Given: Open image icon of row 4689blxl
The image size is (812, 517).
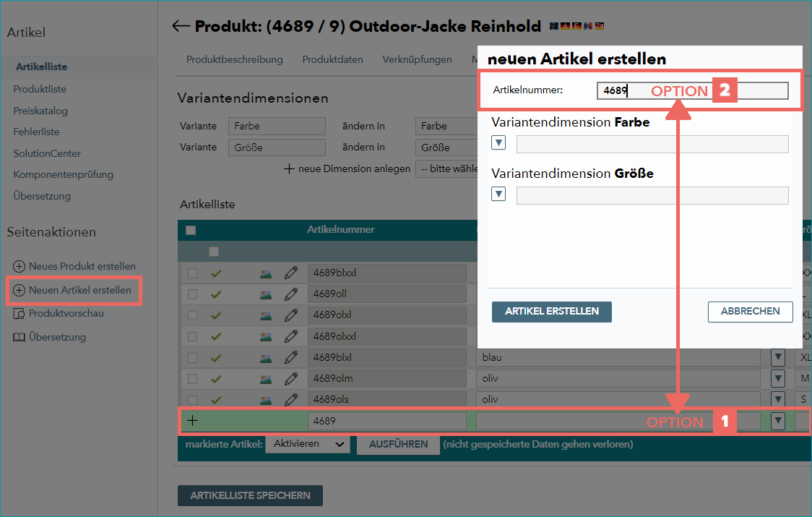Looking at the screenshot, I should [x=266, y=358].
